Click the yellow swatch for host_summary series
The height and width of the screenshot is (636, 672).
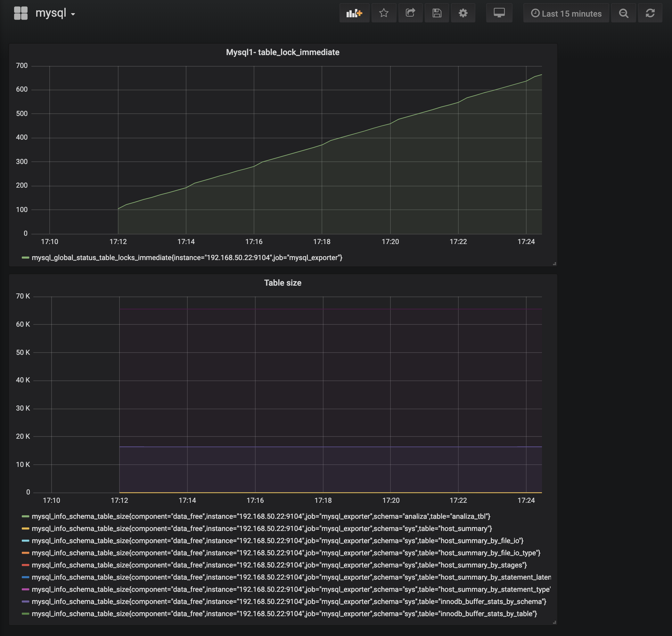pyautogui.click(x=25, y=528)
